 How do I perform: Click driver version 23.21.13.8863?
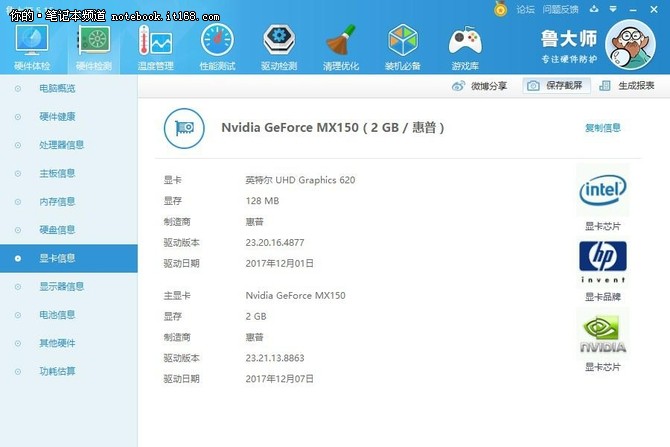(x=275, y=358)
